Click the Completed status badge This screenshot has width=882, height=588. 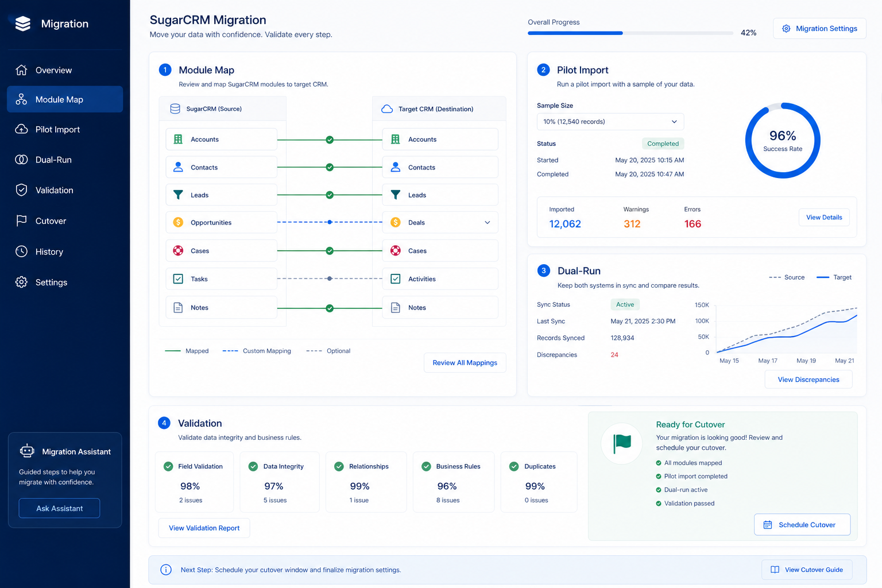(663, 144)
